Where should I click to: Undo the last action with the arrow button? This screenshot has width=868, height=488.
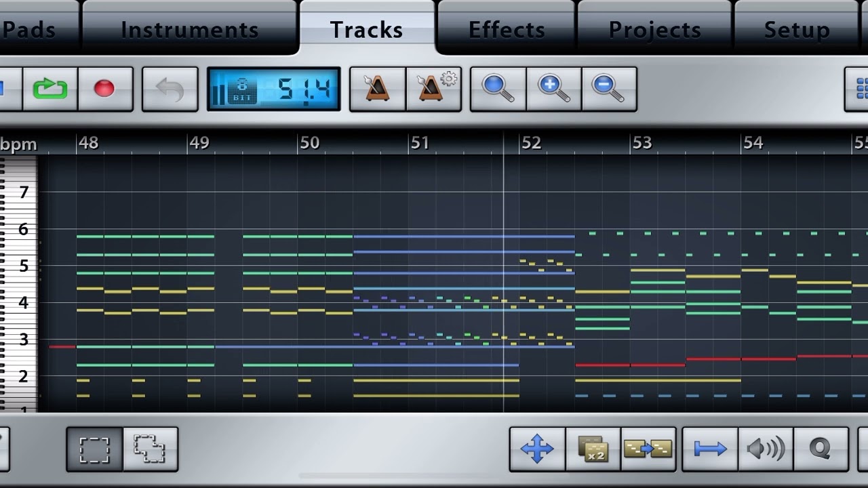click(170, 89)
